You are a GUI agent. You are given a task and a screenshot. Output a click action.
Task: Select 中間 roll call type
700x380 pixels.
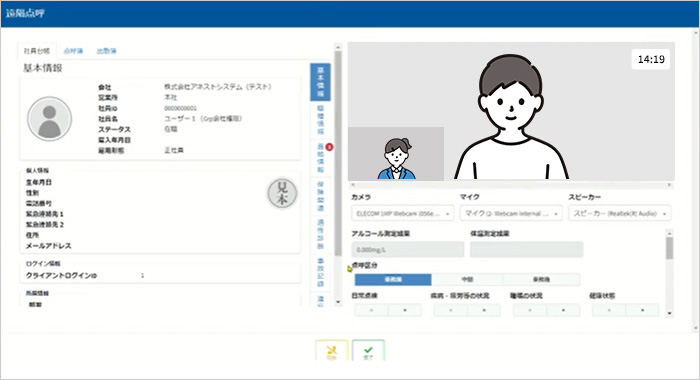tap(467, 280)
